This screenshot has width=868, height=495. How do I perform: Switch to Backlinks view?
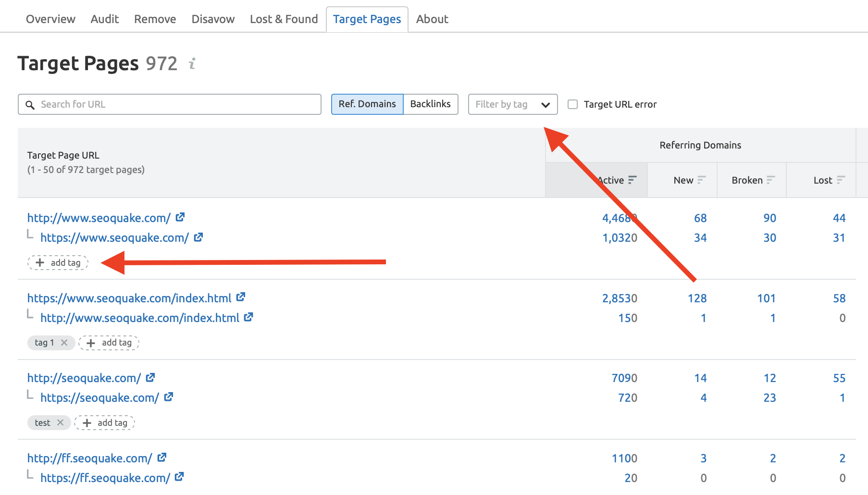[x=431, y=104]
